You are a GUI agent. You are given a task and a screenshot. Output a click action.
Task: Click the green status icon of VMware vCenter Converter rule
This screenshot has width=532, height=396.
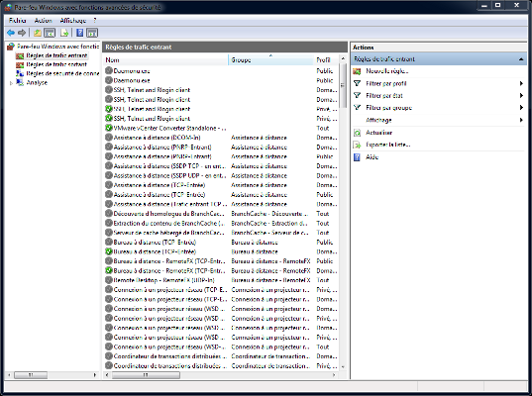point(109,128)
